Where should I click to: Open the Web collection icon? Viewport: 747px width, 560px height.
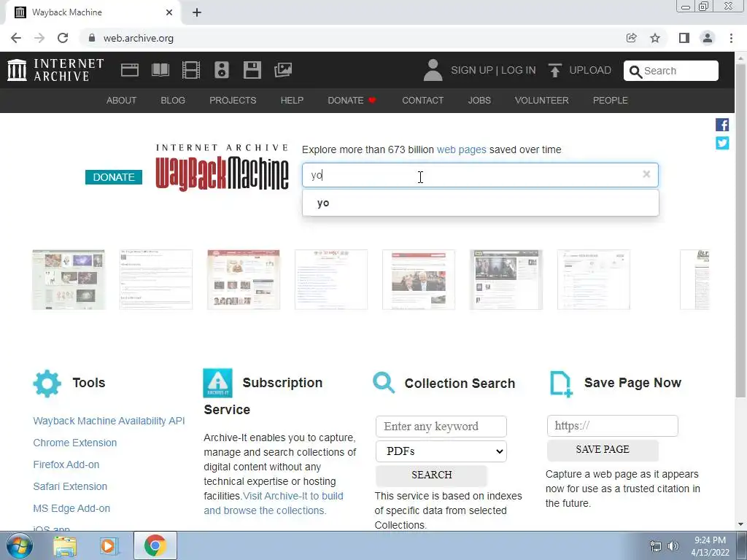[x=130, y=70]
